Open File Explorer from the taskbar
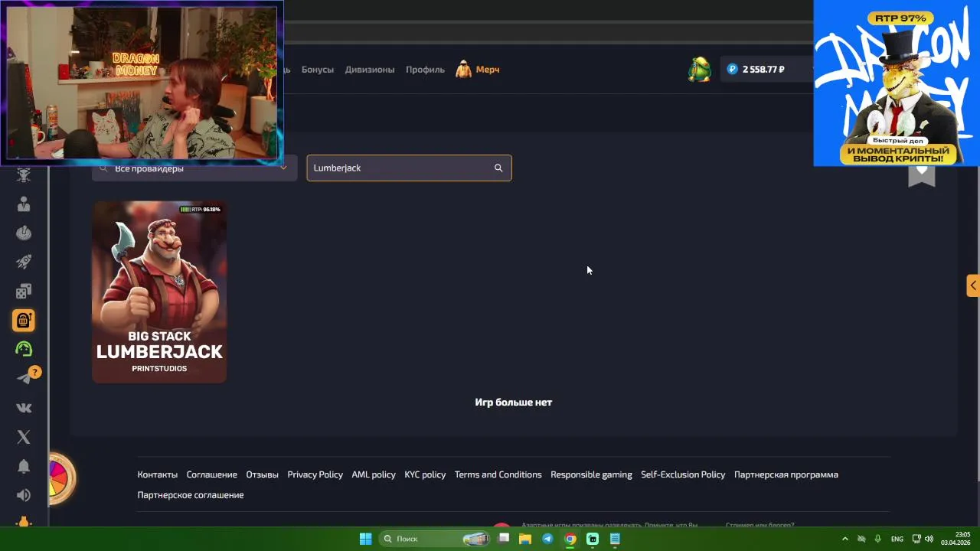The image size is (980, 551). pyautogui.click(x=525, y=539)
